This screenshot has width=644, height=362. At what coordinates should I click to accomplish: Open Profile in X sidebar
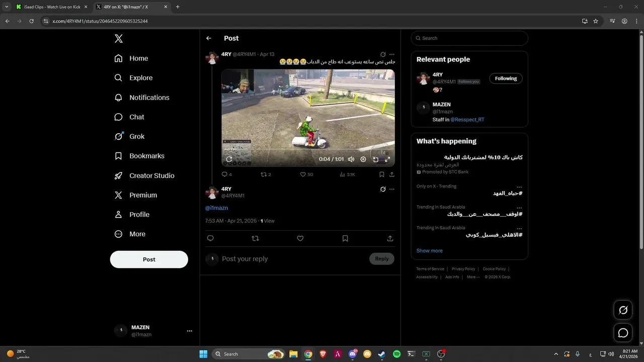pyautogui.click(x=132, y=214)
